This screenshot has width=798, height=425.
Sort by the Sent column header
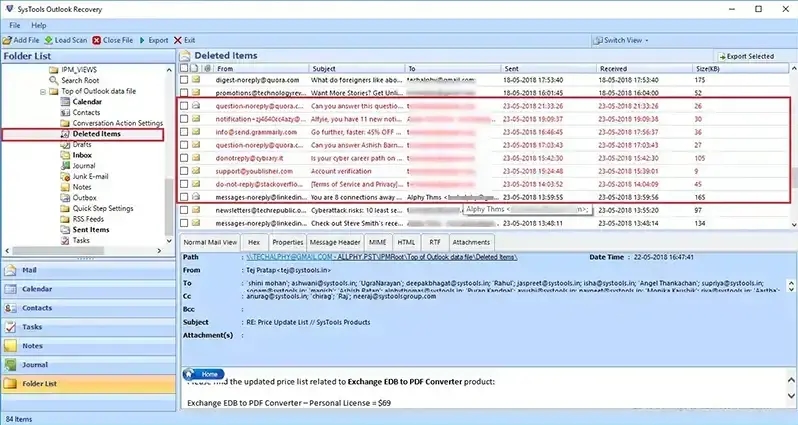point(548,68)
